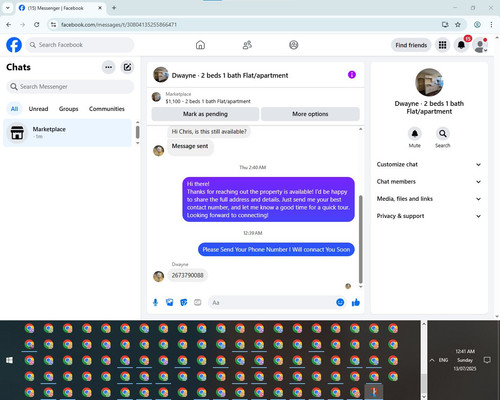Open the Groups icon in top navigation
Image resolution: width=500 pixels, height=400 pixels.
coord(294,45)
